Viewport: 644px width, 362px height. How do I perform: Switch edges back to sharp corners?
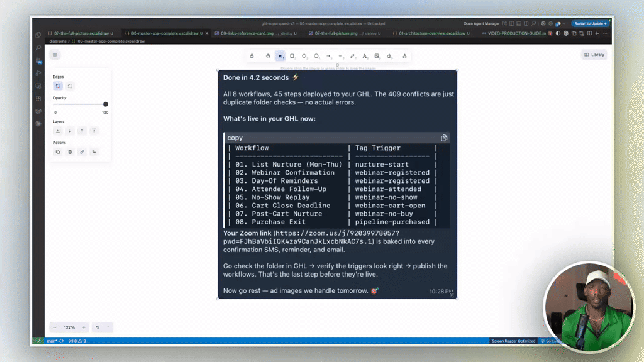[x=58, y=85]
